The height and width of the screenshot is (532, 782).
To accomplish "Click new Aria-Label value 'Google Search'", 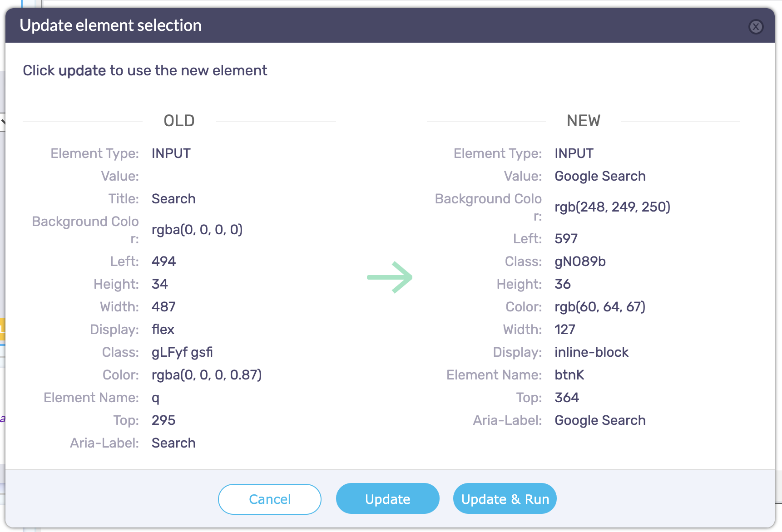I will [x=600, y=420].
